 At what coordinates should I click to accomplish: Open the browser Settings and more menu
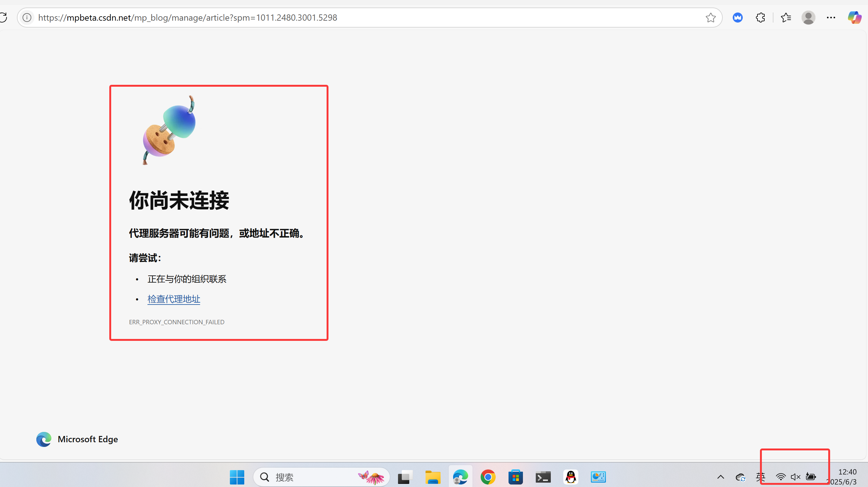(x=831, y=18)
